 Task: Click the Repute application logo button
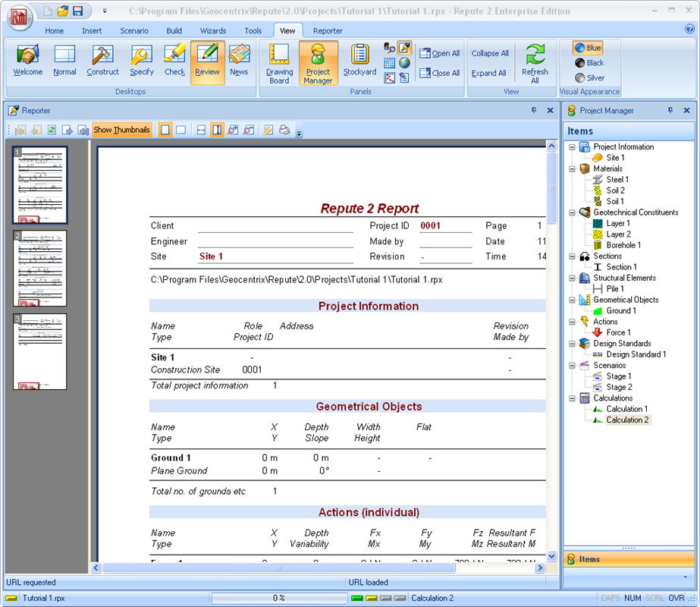[x=20, y=17]
